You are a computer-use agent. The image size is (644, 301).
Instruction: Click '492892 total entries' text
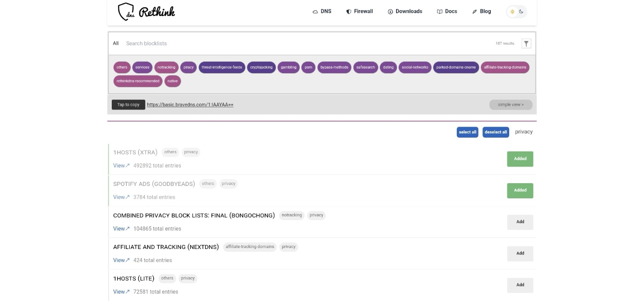pos(157,166)
